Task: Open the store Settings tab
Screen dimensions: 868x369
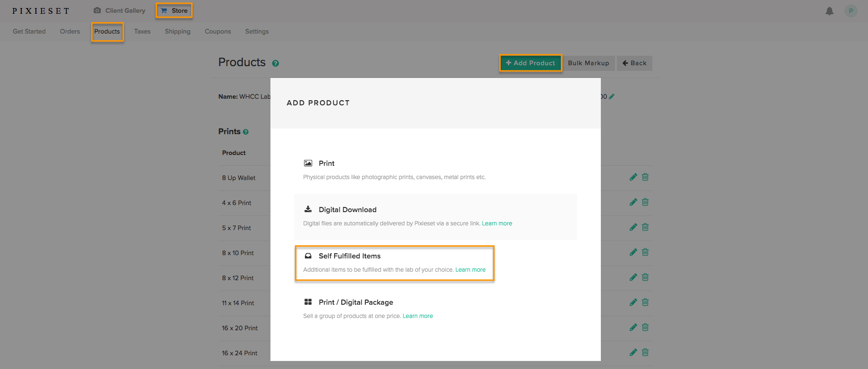Action: [x=257, y=32]
